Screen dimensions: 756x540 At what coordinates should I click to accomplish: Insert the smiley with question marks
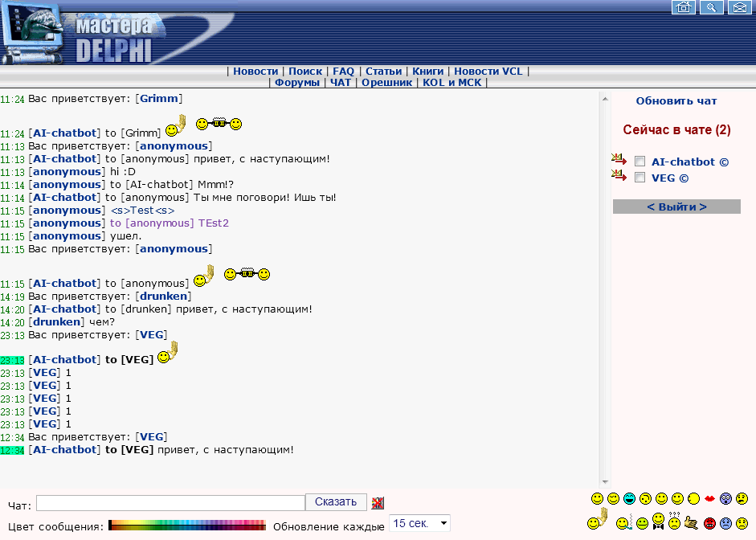[x=675, y=522]
